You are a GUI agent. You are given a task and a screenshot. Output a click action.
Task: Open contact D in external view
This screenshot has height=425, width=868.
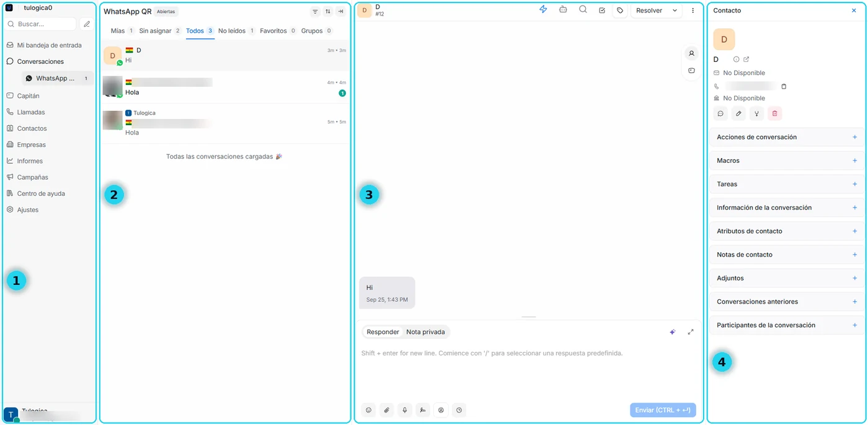tap(746, 59)
